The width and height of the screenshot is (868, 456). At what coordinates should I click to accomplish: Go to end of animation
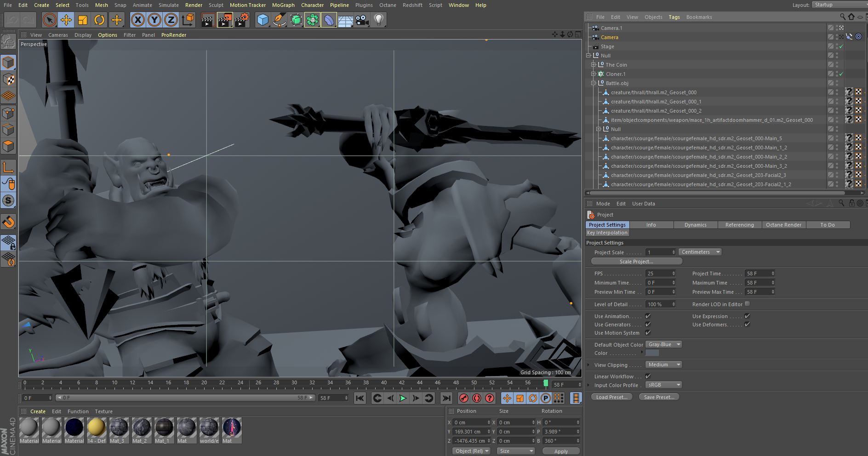tap(446, 398)
